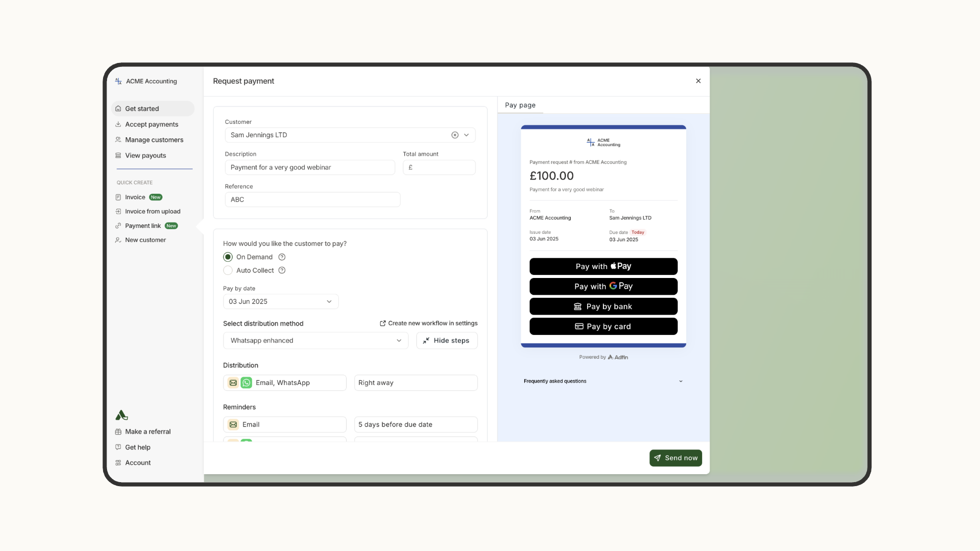This screenshot has height=551, width=980.
Task: Click the View payouts icon
Action: (x=118, y=155)
